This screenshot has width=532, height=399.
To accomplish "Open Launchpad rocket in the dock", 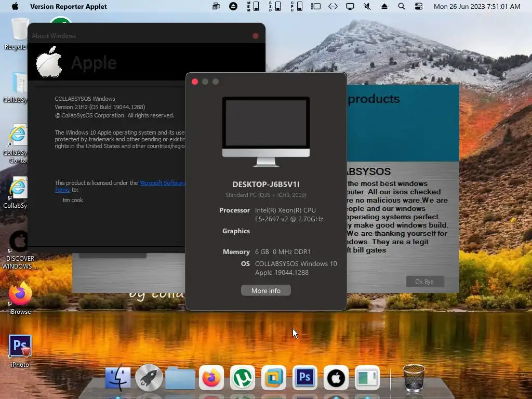I will tap(149, 377).
